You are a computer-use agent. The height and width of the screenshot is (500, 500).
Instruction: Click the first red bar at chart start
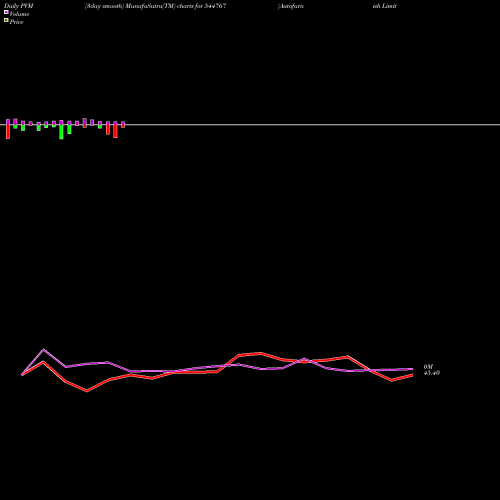pyautogui.click(x=8, y=131)
